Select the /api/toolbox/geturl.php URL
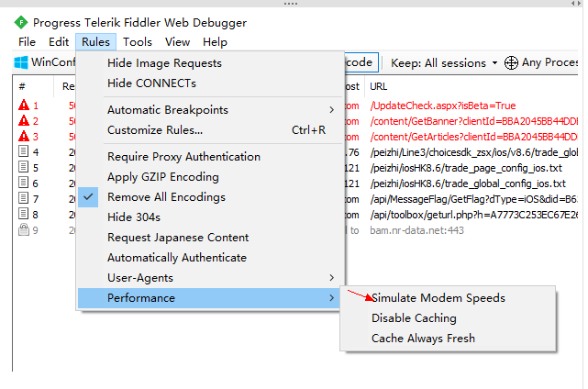The height and width of the screenshot is (389, 588). 474,215
